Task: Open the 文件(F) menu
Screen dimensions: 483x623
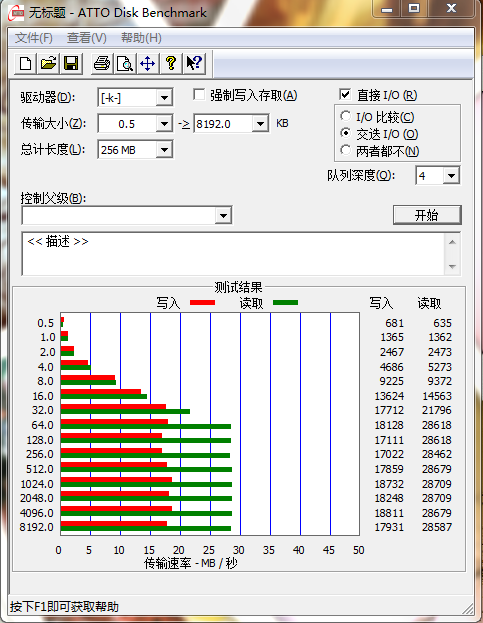Action: point(34,38)
